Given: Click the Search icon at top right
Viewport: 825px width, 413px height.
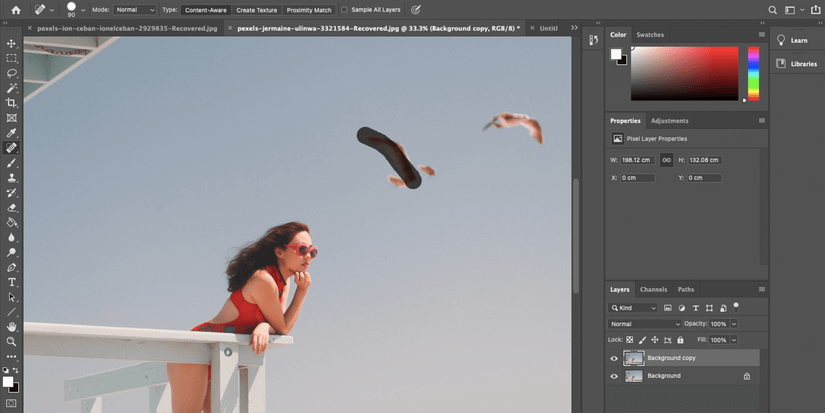Looking at the screenshot, I should pos(773,10).
